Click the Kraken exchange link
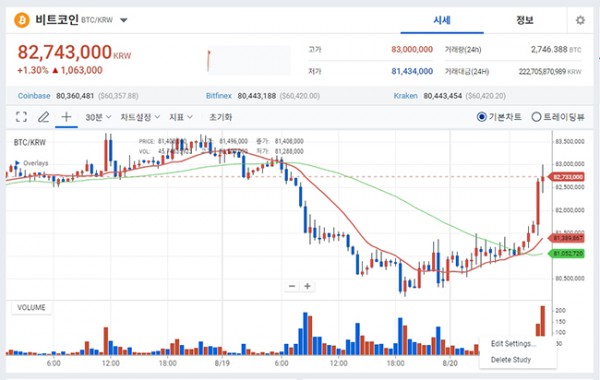Screen dimensions: 600x380 tap(406, 96)
